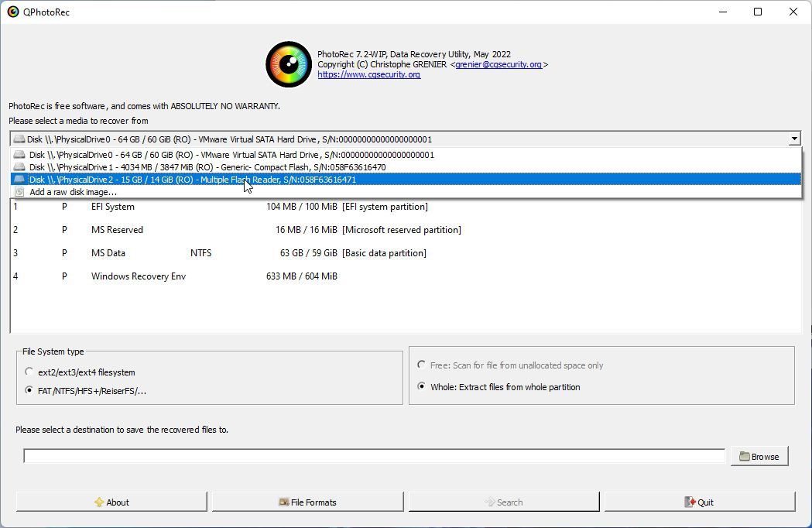Close the QPhotoRec window
Screen dimensions: 812x528
coord(793,12)
